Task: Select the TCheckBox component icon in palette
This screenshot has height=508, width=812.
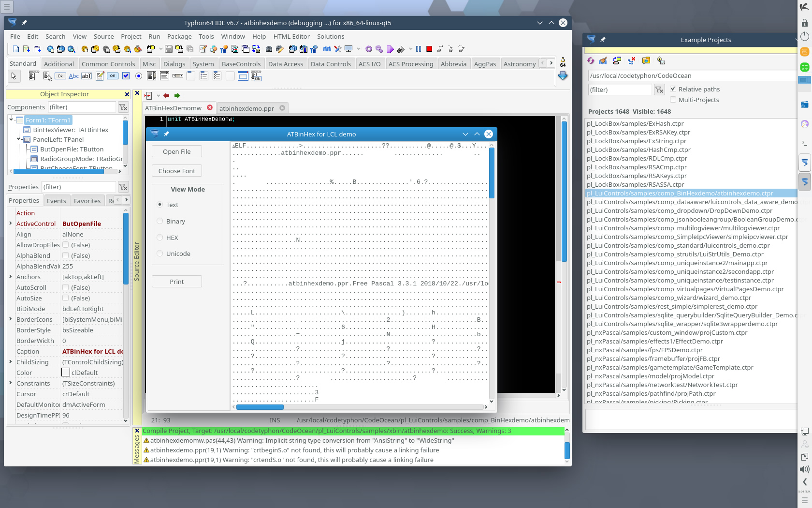Action: [x=126, y=76]
